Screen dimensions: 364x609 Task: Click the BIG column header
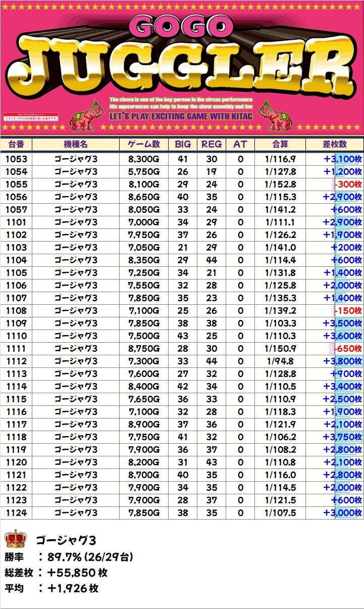pyautogui.click(x=183, y=144)
